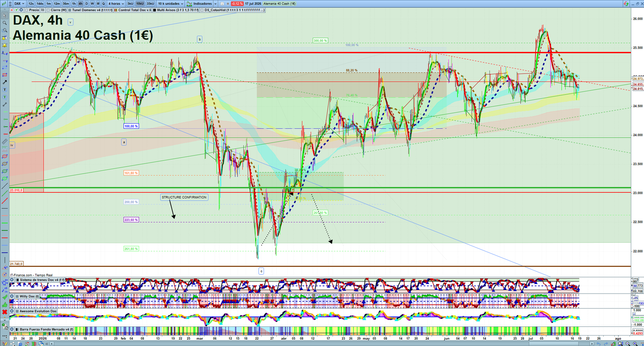Select the D daily timeframe
The height and width of the screenshot is (346, 644).
tap(87, 4)
